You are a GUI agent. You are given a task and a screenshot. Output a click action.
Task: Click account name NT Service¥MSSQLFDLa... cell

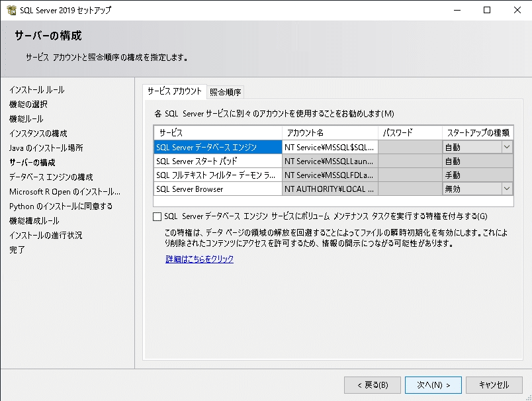330,175
